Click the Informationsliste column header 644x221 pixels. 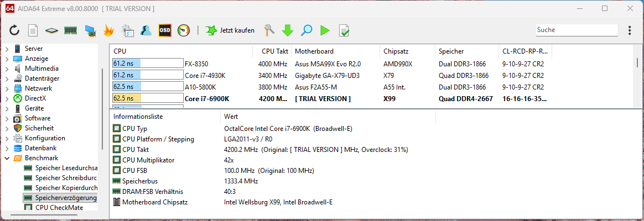[x=165, y=117]
